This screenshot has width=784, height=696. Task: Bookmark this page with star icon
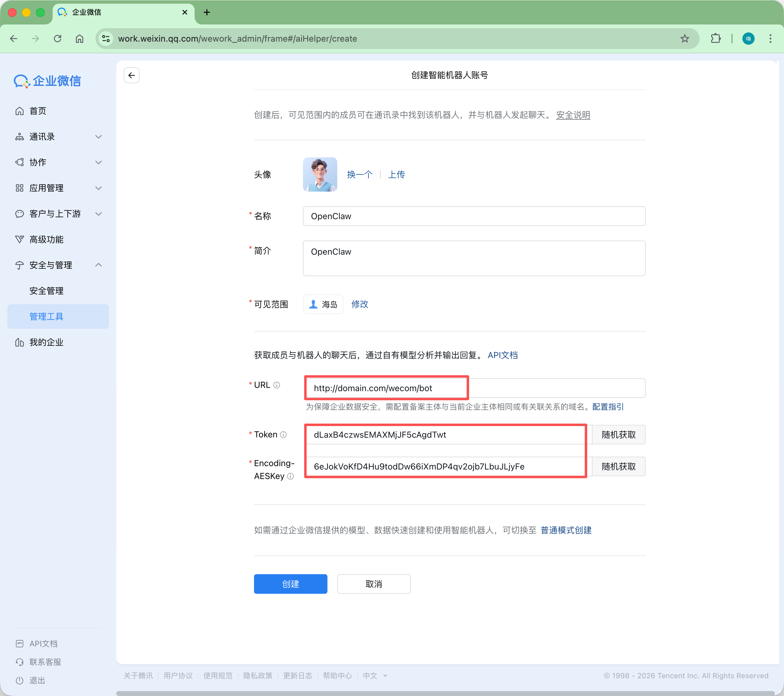pyautogui.click(x=685, y=38)
